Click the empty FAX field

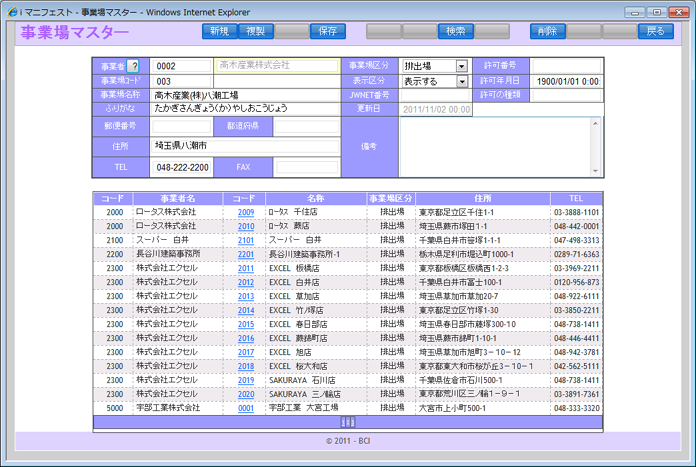click(x=307, y=167)
